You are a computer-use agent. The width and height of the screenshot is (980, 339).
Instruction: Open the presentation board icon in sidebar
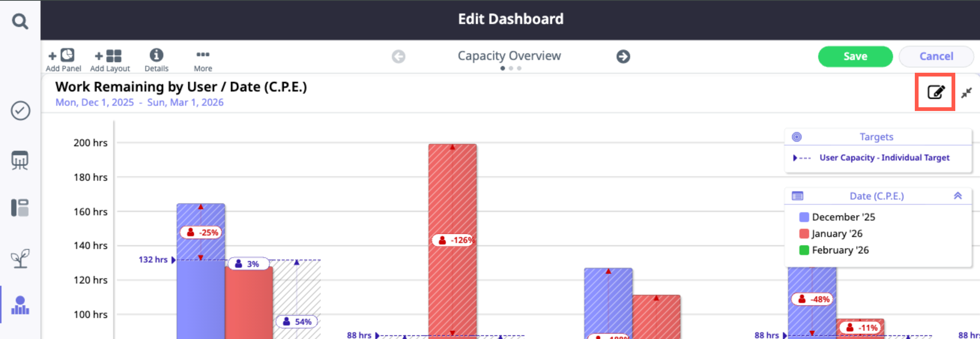20,160
